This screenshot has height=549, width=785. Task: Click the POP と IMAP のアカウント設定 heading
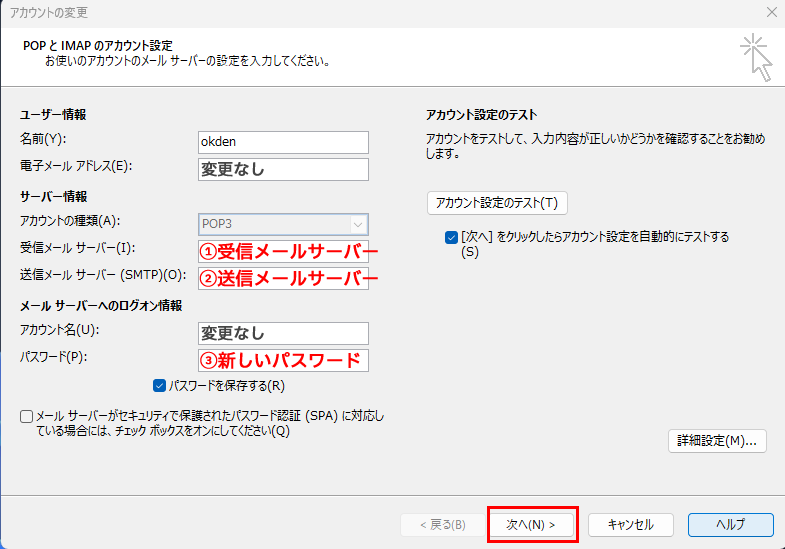(x=97, y=46)
